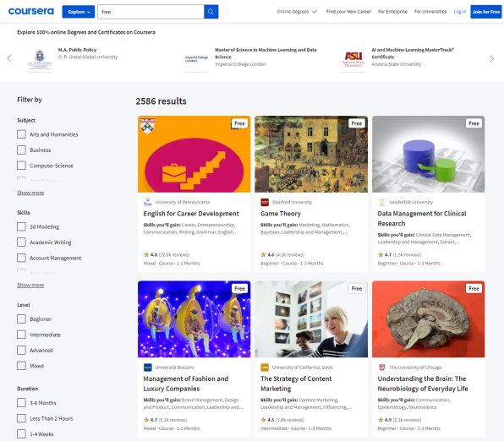Tick Mixed level checkbox
This screenshot has width=504, height=441.
point(21,366)
